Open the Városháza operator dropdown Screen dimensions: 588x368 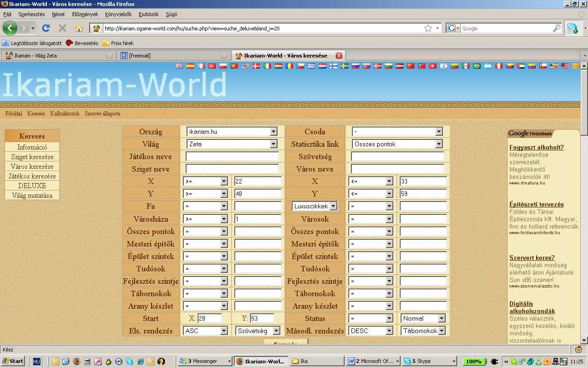click(x=205, y=219)
